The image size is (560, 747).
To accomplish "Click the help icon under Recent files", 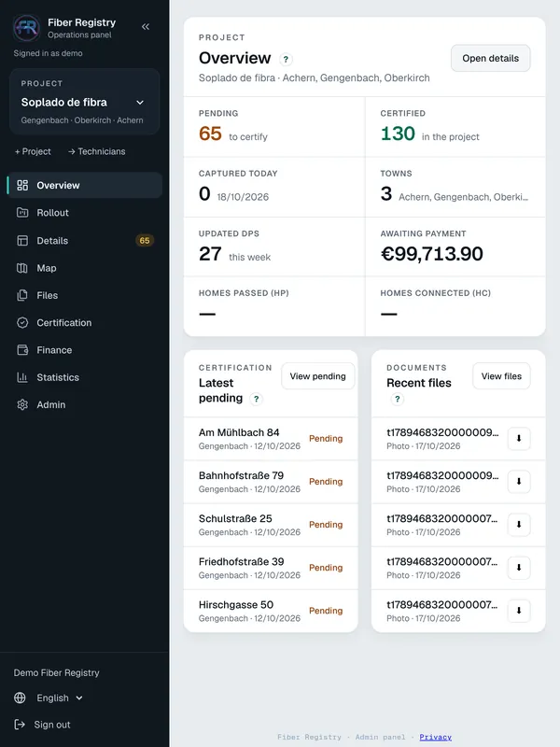I will pyautogui.click(x=398, y=399).
